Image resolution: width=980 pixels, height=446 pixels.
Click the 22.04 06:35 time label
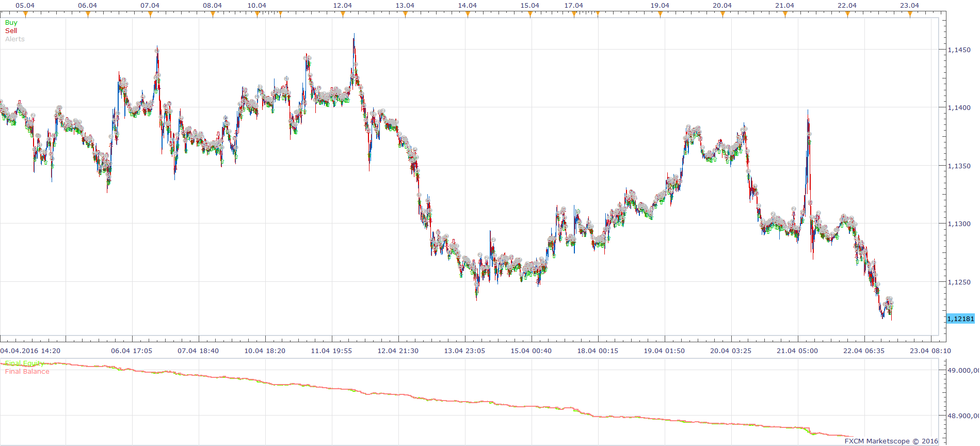tap(864, 351)
